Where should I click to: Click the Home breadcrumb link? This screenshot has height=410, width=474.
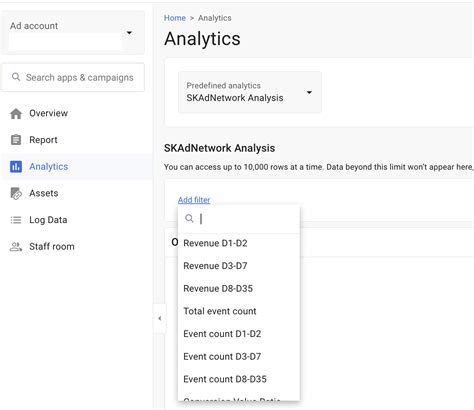tap(175, 18)
